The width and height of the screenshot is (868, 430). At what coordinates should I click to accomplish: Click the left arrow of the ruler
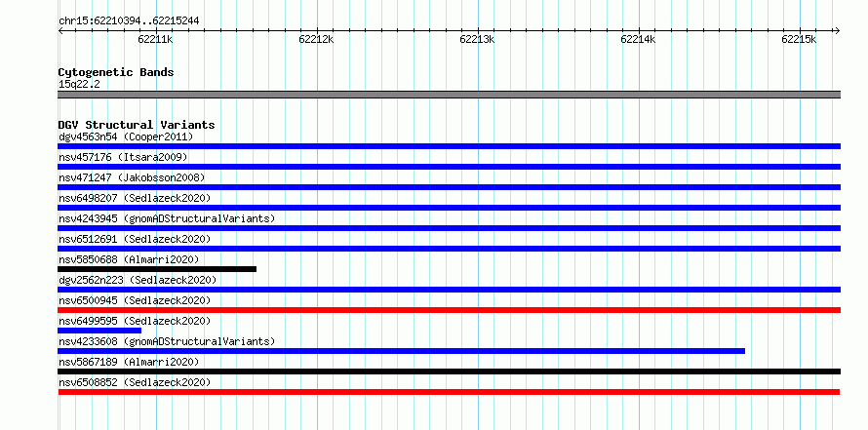click(60, 31)
